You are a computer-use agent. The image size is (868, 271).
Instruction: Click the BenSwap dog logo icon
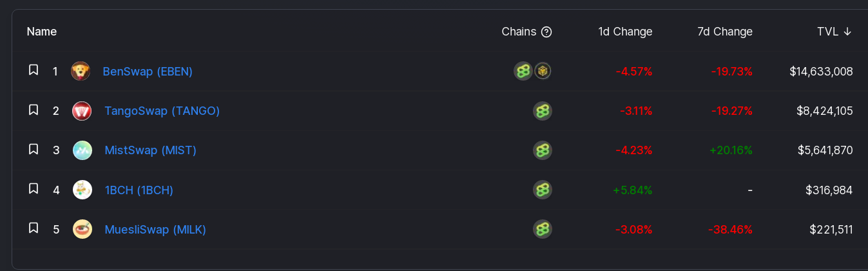point(81,71)
